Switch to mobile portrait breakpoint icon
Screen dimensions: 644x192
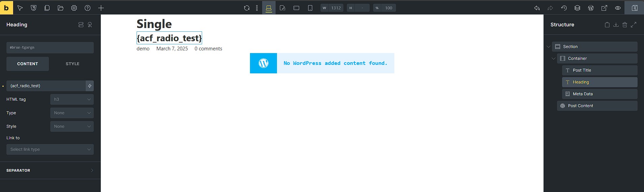pyautogui.click(x=310, y=8)
